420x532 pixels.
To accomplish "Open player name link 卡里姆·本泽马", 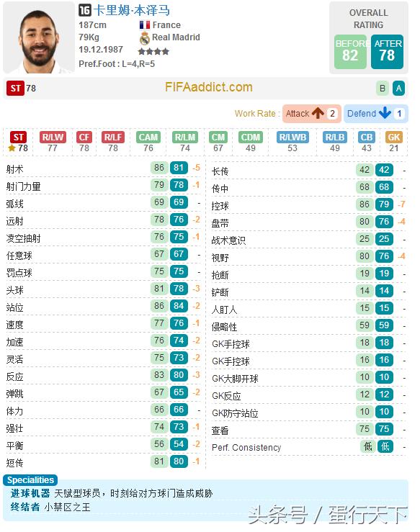I will [x=131, y=10].
